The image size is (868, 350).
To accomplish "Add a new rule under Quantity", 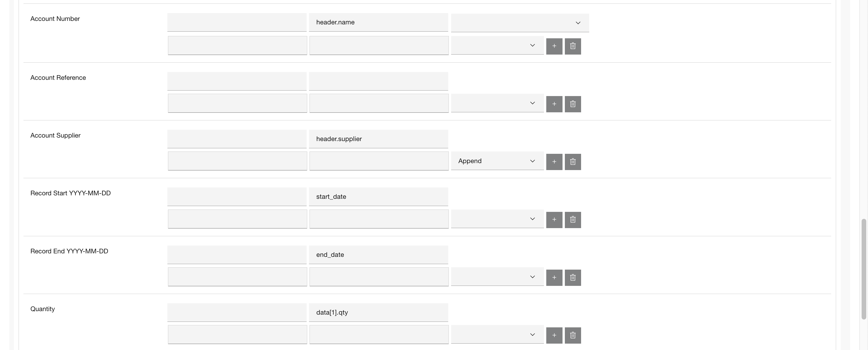I will tap(554, 335).
